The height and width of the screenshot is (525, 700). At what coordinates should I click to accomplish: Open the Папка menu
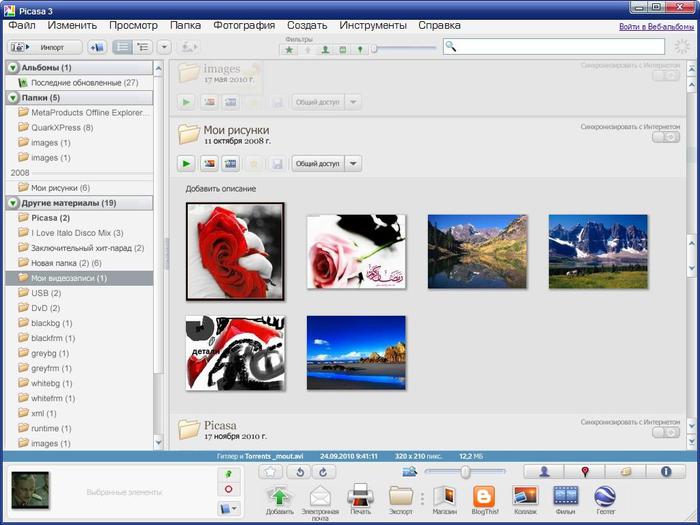185,25
